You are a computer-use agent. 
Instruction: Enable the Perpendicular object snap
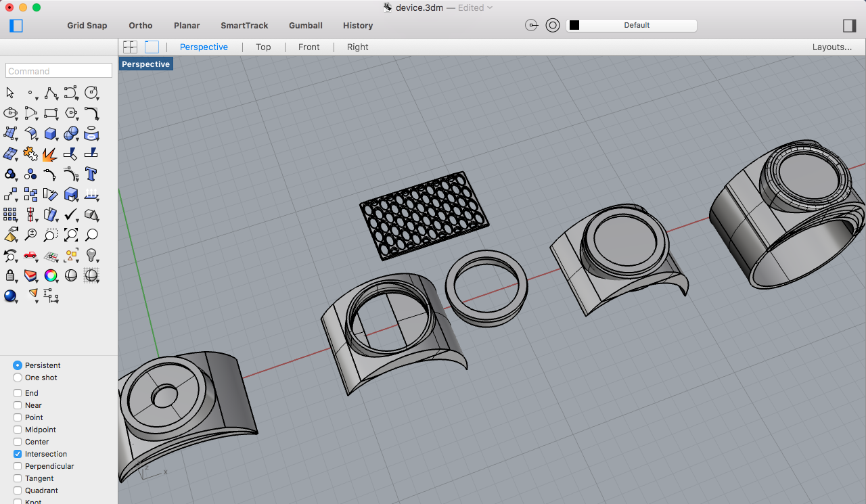click(x=18, y=466)
